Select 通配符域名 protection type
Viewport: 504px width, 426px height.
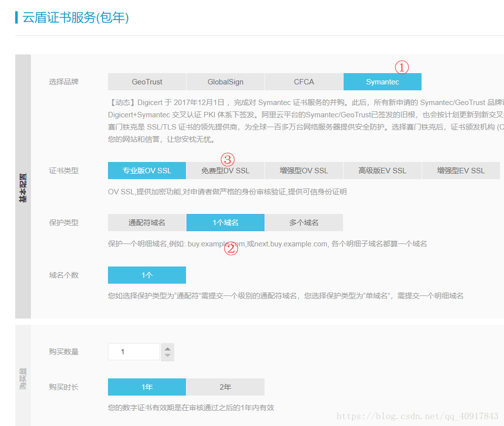click(x=147, y=222)
